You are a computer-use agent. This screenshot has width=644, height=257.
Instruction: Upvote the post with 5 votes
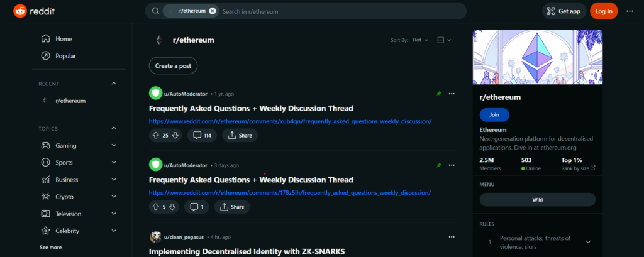point(156,207)
